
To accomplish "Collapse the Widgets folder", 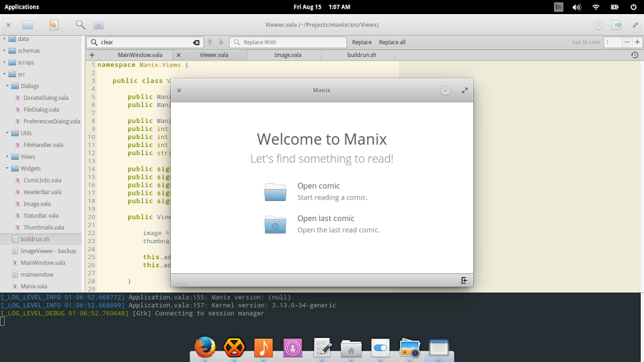I will pos(7,169).
